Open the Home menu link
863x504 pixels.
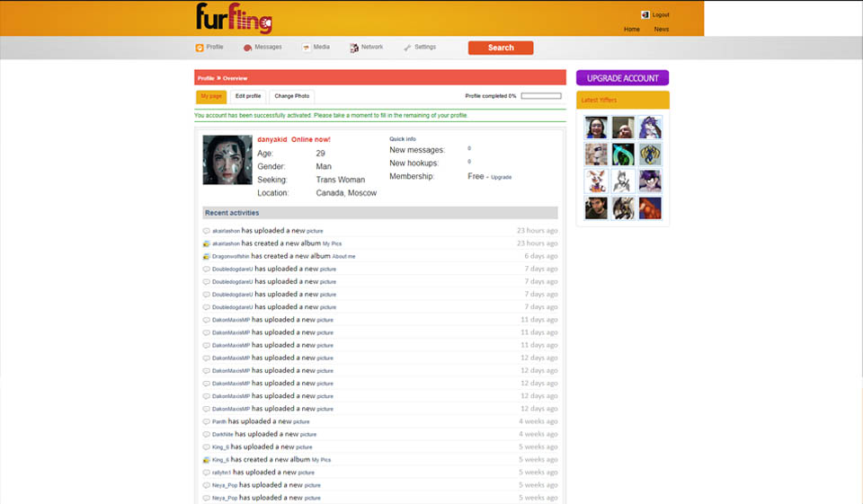coord(632,29)
